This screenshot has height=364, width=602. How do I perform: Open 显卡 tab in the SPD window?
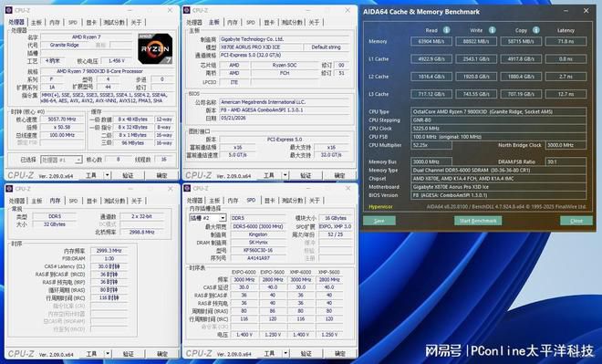coord(269,201)
